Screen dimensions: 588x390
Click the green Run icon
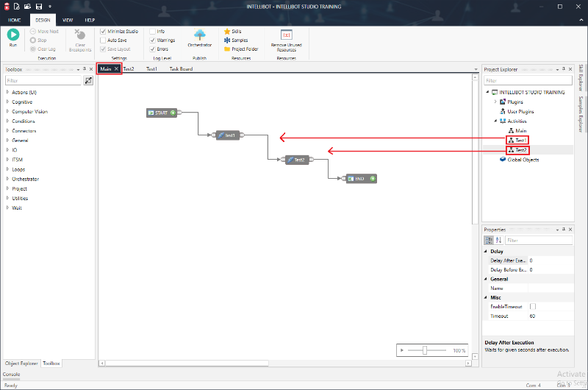[13, 35]
